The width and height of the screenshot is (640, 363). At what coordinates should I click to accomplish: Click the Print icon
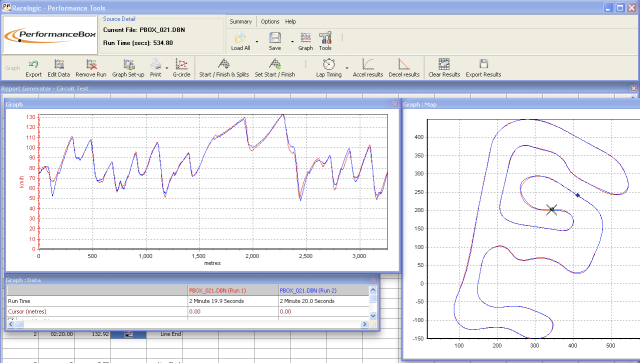click(x=156, y=64)
